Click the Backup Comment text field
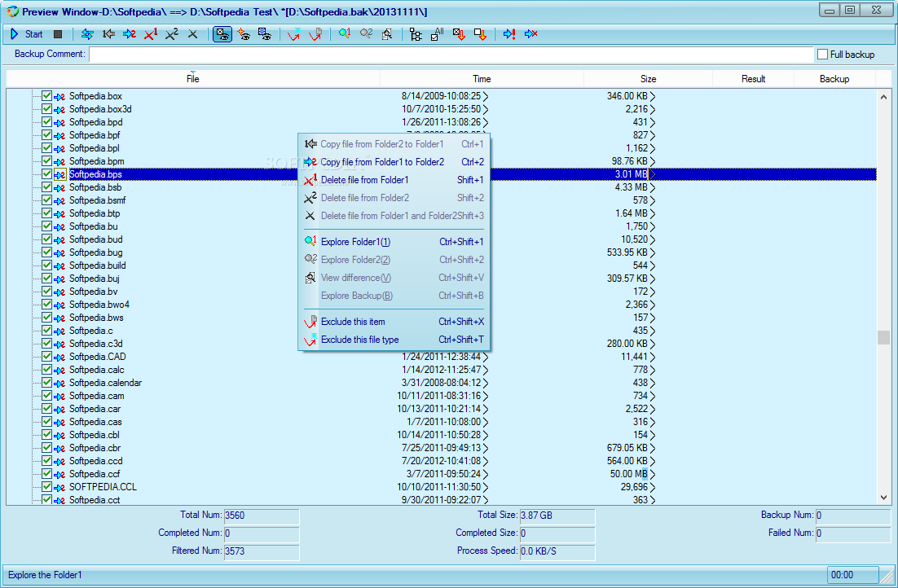 (x=451, y=55)
